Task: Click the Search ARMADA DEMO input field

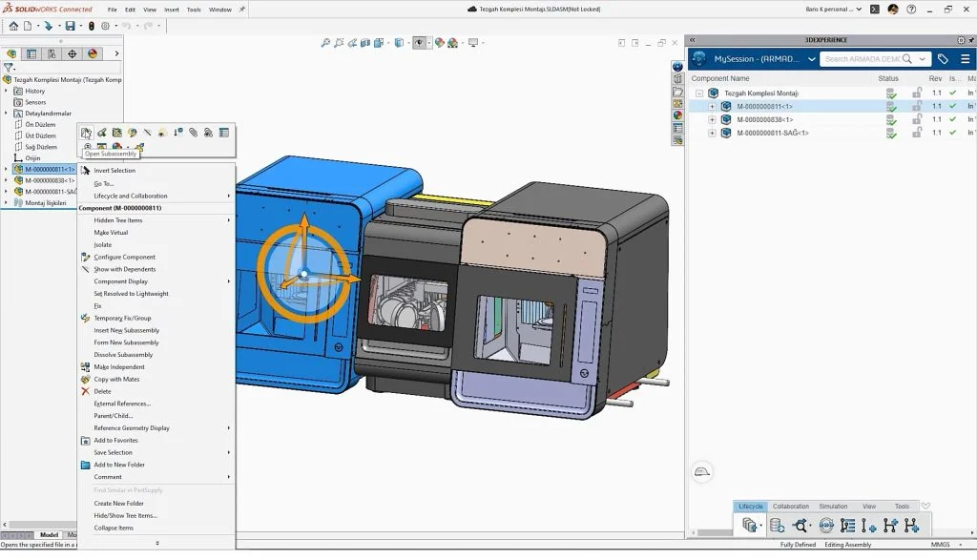Action: pyautogui.click(x=862, y=59)
